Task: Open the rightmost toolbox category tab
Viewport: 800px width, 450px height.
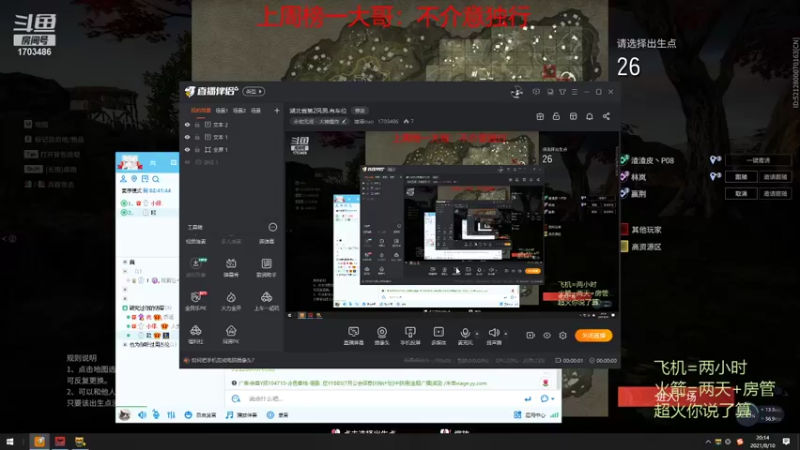Action: [266, 241]
